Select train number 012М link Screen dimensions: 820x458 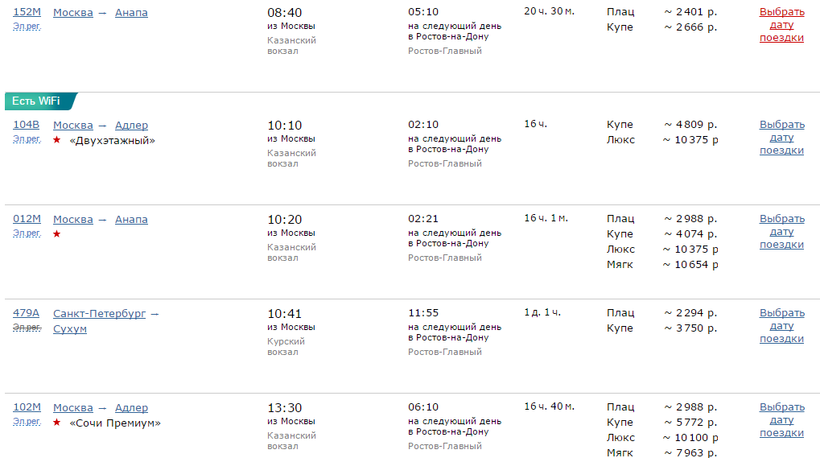coord(27,219)
